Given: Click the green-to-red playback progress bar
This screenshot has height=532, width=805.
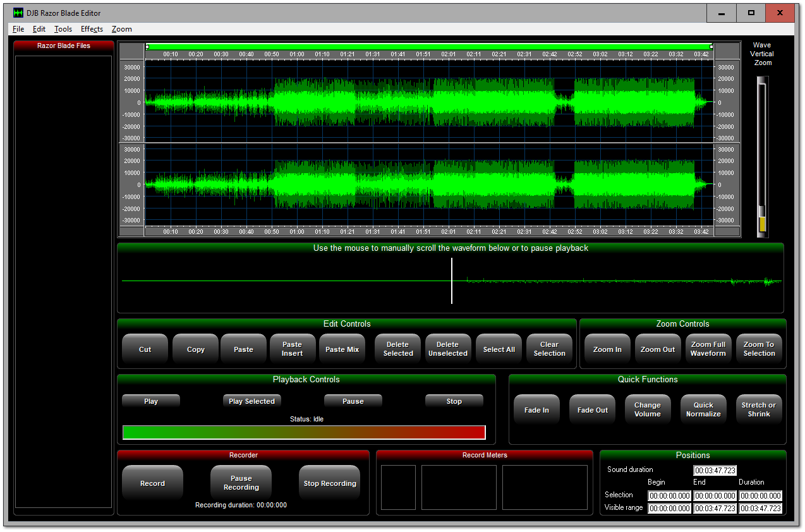Looking at the screenshot, I should pos(304,432).
